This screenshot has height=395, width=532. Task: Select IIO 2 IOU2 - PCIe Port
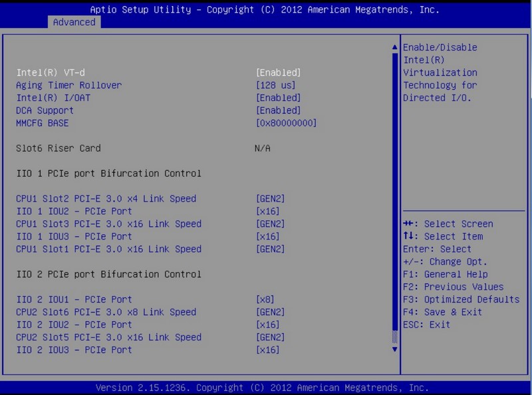pyautogui.click(x=74, y=325)
